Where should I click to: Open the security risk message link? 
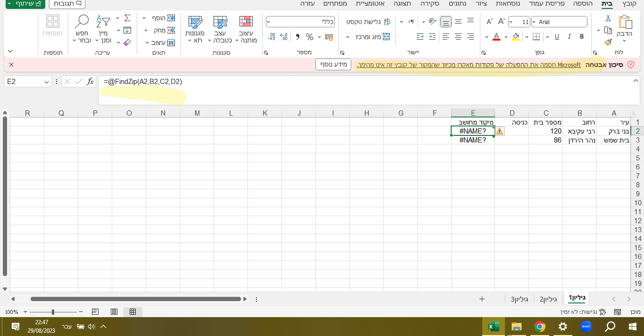[x=469, y=65]
